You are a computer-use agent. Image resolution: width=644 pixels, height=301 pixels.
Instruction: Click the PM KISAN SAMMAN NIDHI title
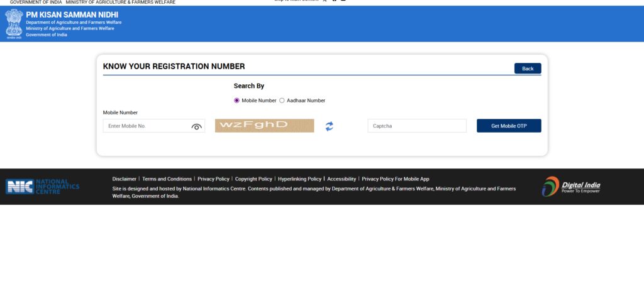tap(72, 15)
